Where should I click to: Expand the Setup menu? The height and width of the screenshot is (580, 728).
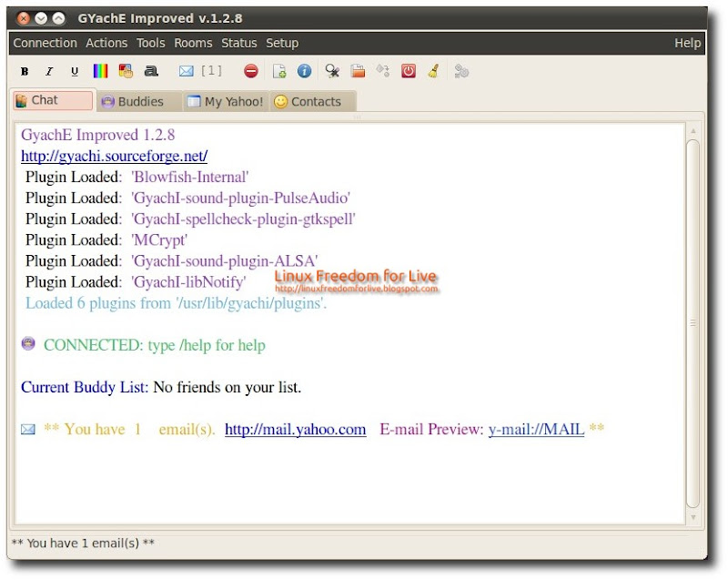[282, 43]
